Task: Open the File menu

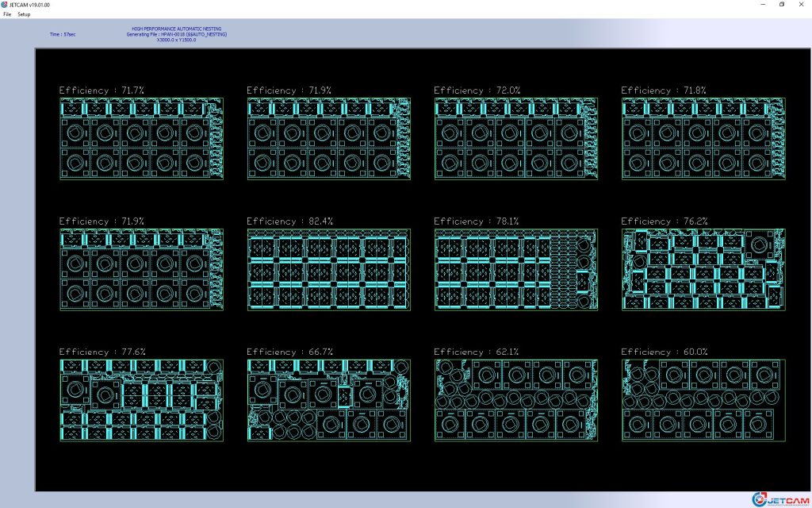Action: click(x=7, y=14)
